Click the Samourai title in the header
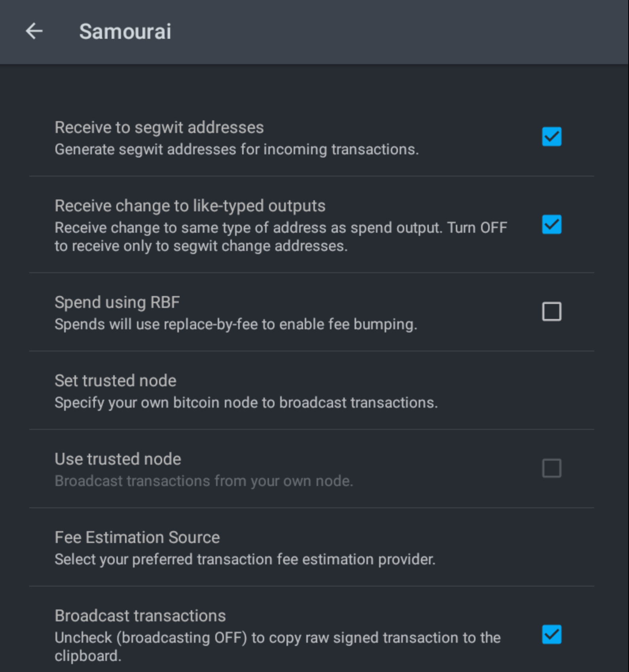629x672 pixels. 125,32
